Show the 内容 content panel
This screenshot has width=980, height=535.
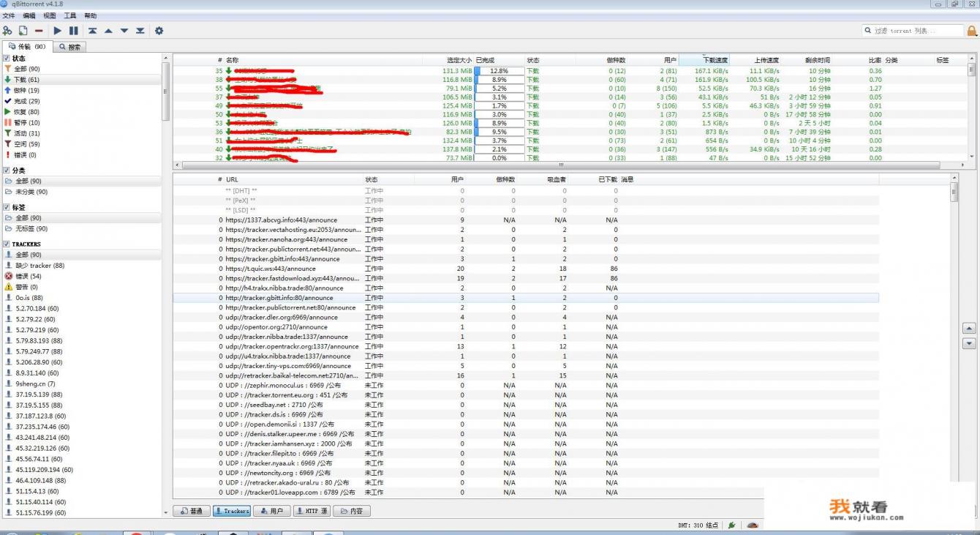351,511
